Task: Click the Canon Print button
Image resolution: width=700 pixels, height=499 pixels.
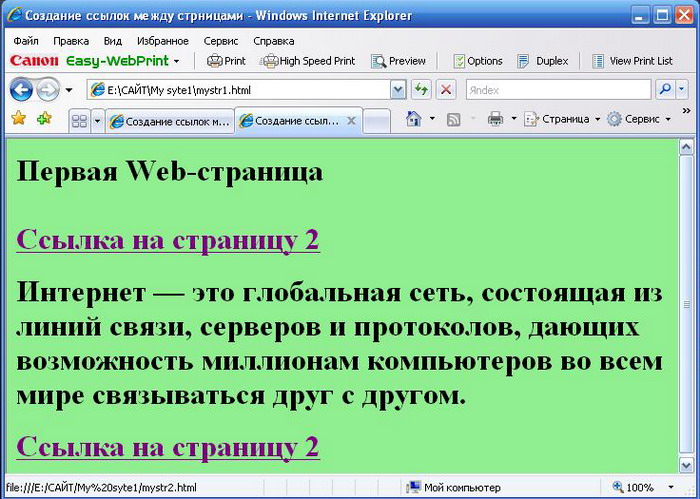Action: tap(226, 61)
